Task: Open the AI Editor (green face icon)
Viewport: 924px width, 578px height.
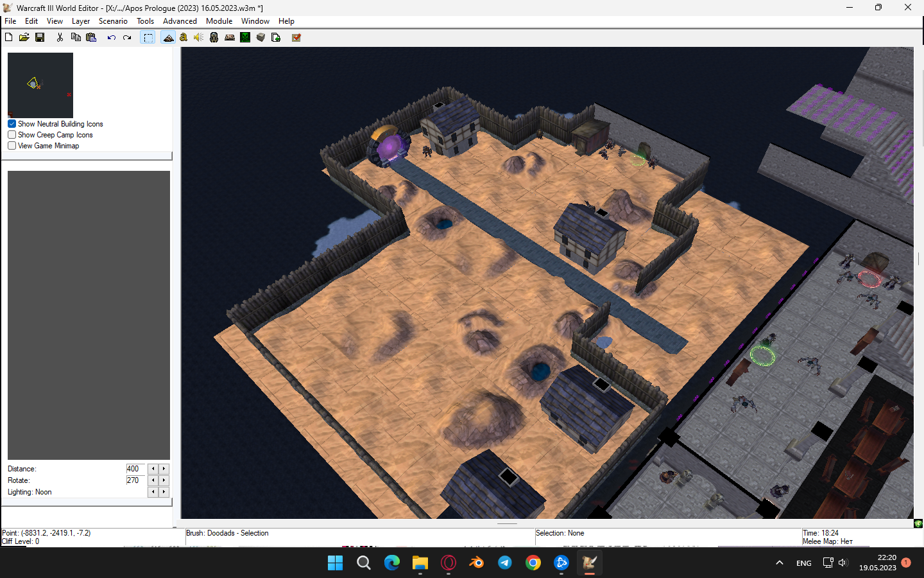Action: pos(245,37)
